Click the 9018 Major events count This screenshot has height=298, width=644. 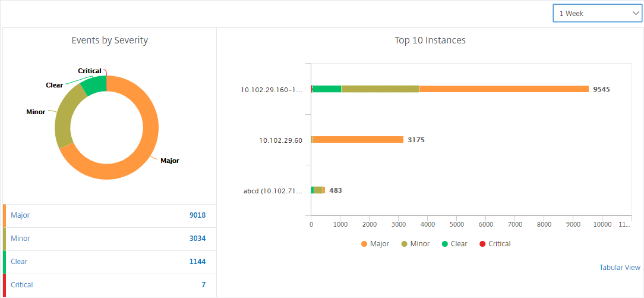click(198, 215)
